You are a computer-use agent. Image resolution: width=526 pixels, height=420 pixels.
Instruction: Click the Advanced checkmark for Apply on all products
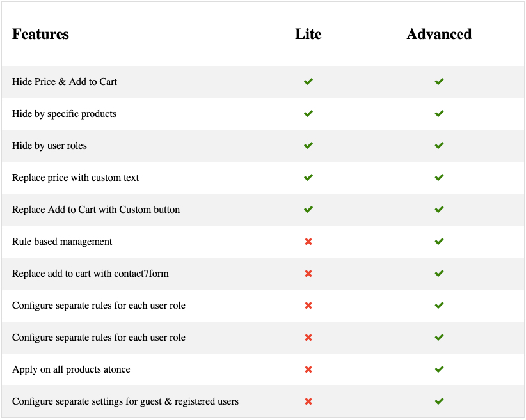coord(439,369)
